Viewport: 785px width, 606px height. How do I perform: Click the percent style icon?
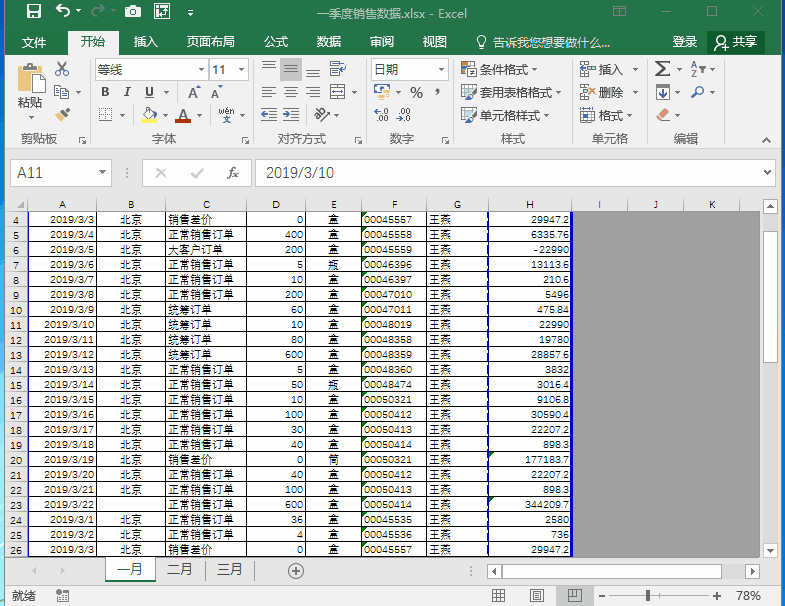pos(416,92)
